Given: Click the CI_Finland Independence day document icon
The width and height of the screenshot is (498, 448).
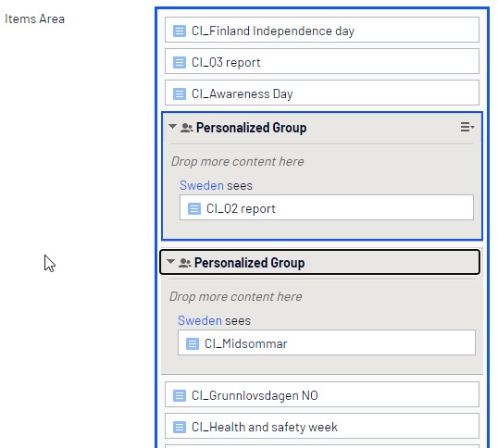Looking at the screenshot, I should pyautogui.click(x=180, y=31).
